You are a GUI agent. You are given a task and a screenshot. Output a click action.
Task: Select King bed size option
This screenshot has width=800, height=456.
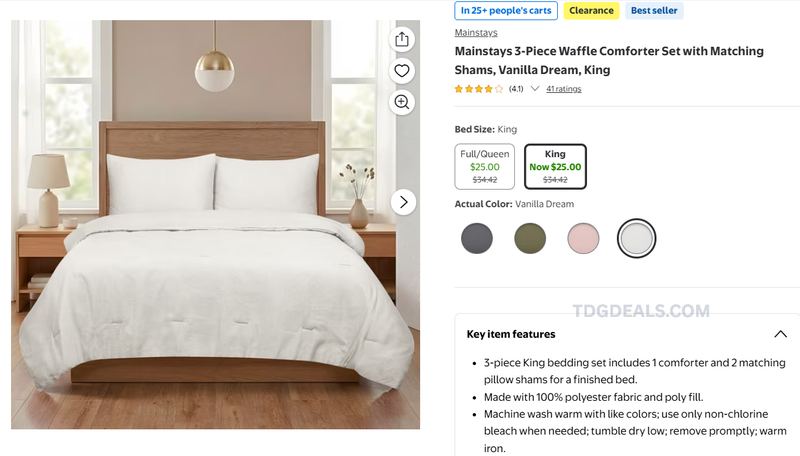point(555,167)
